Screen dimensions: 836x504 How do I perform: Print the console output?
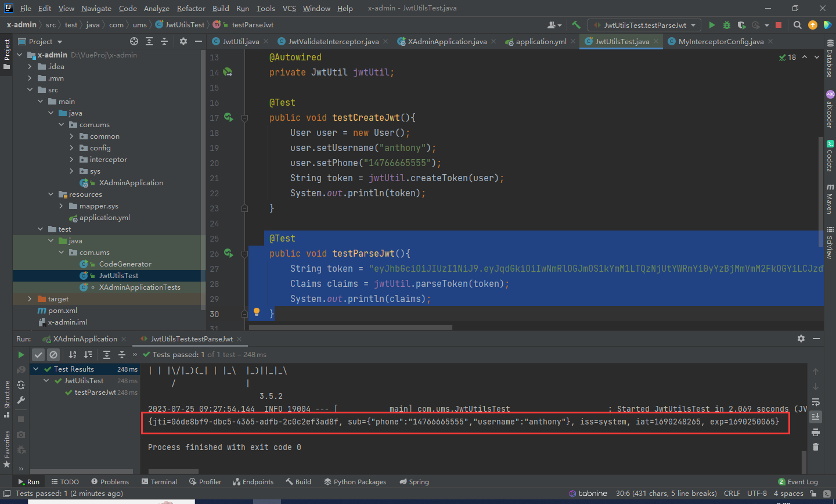tap(816, 432)
